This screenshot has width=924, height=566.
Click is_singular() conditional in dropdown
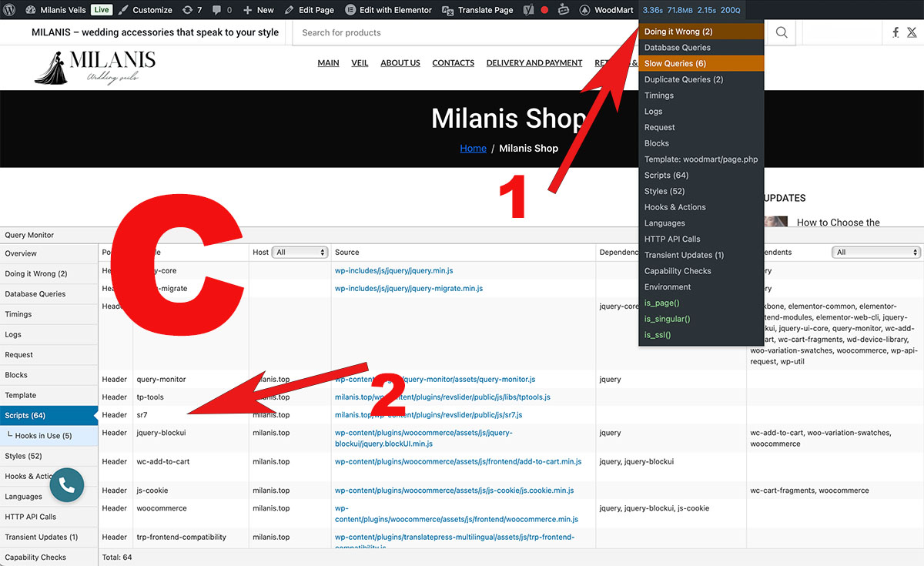point(701,319)
